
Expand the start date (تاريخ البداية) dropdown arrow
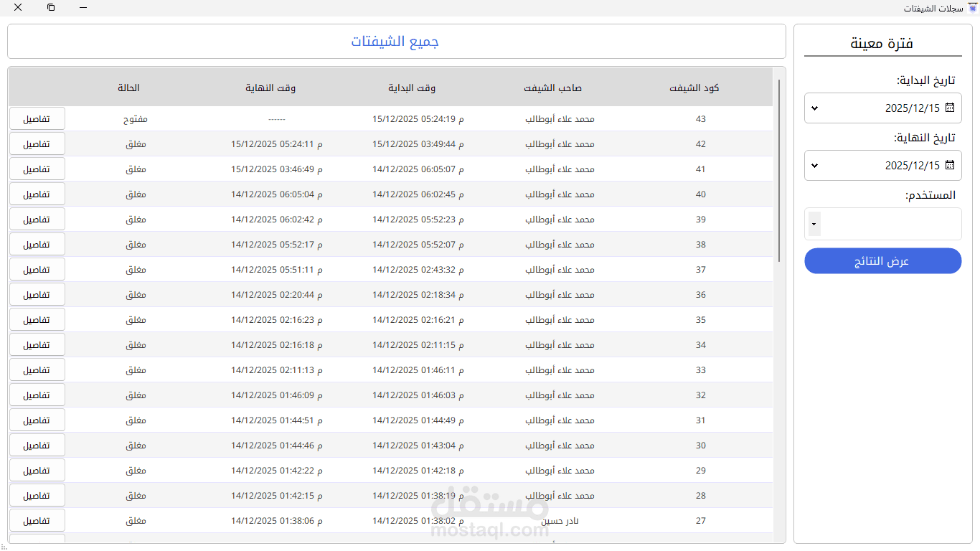(814, 108)
